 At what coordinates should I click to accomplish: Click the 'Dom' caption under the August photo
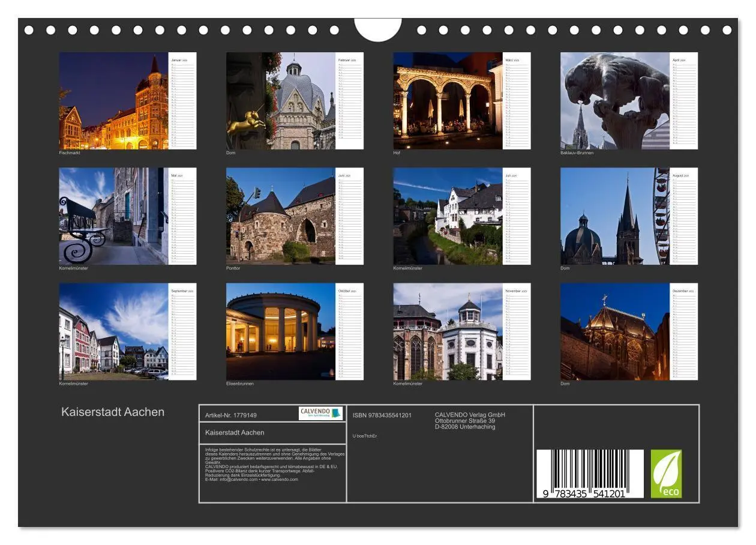pos(565,268)
